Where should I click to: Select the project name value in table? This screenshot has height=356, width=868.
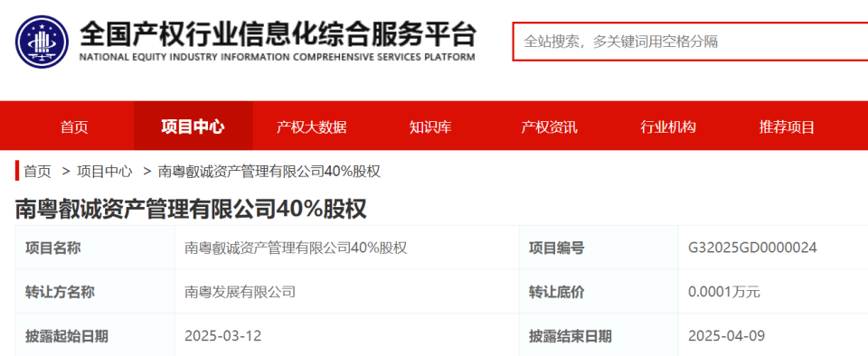[297, 248]
